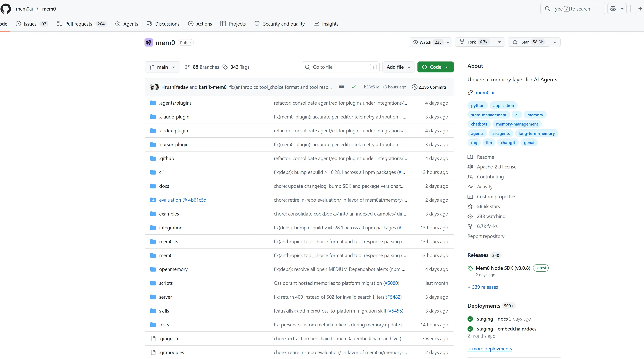Open the Agents tab

[x=126, y=24]
